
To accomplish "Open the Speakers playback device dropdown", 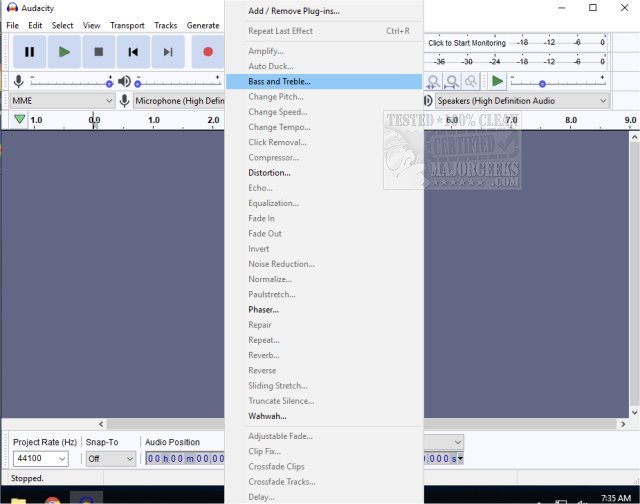I will [522, 100].
